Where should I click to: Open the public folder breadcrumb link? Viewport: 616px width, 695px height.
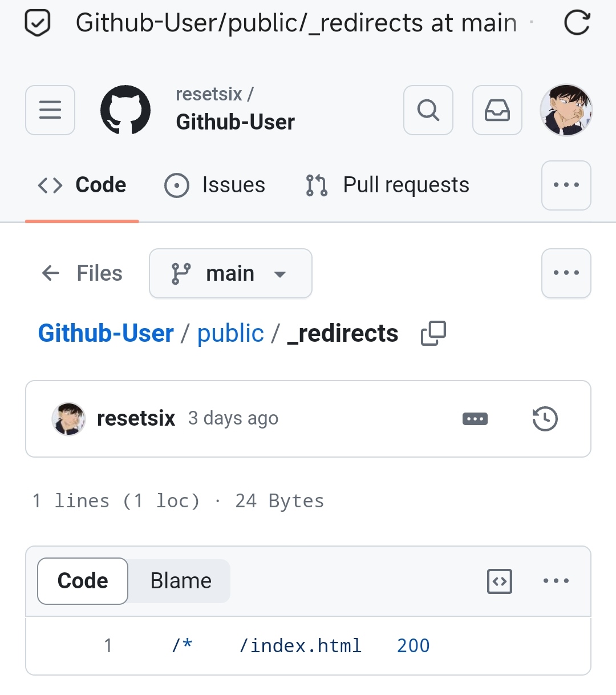230,333
